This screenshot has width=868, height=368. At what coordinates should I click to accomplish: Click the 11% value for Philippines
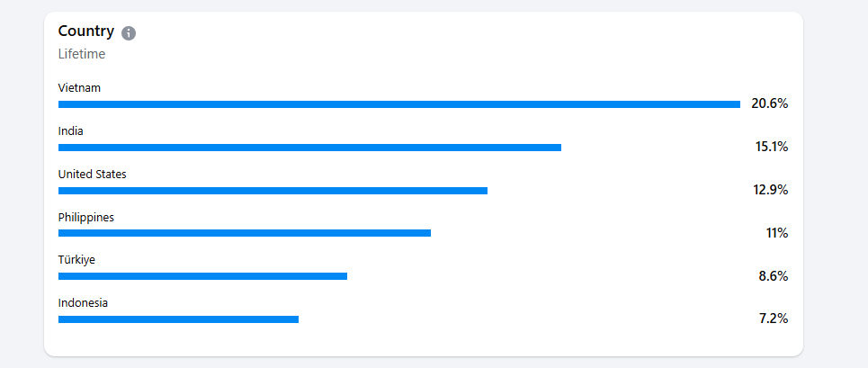pyautogui.click(x=776, y=233)
